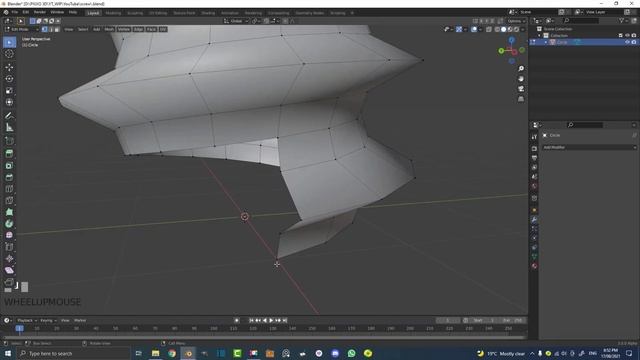Open the Playback dropdown in timeline
Image resolution: width=640 pixels, height=360 pixels.
(x=27, y=320)
